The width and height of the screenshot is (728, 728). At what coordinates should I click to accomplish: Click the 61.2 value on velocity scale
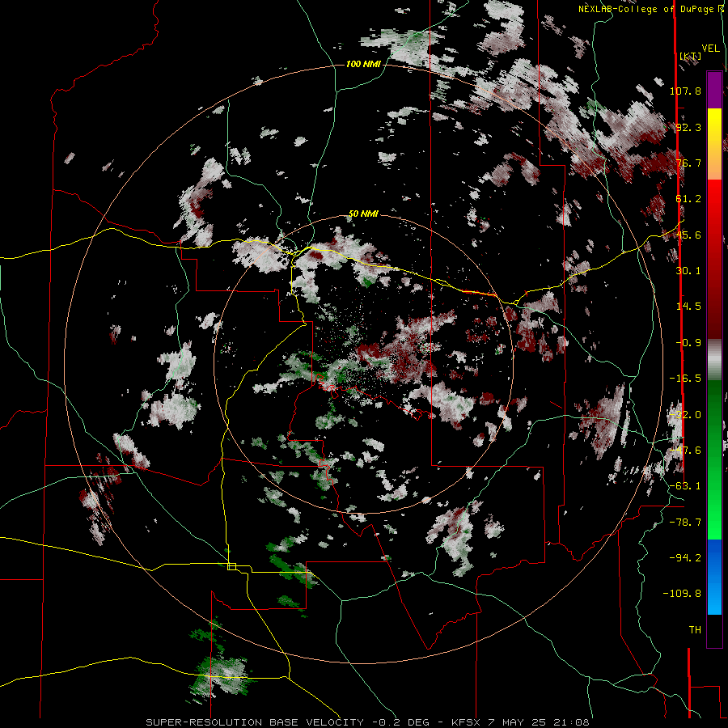coord(688,199)
